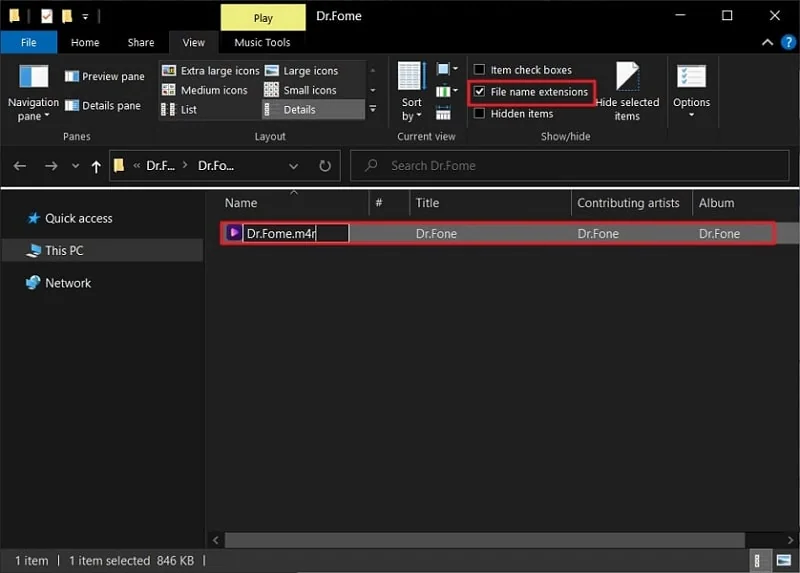Image resolution: width=800 pixels, height=573 pixels.
Task: Open the File menu
Action: [29, 42]
